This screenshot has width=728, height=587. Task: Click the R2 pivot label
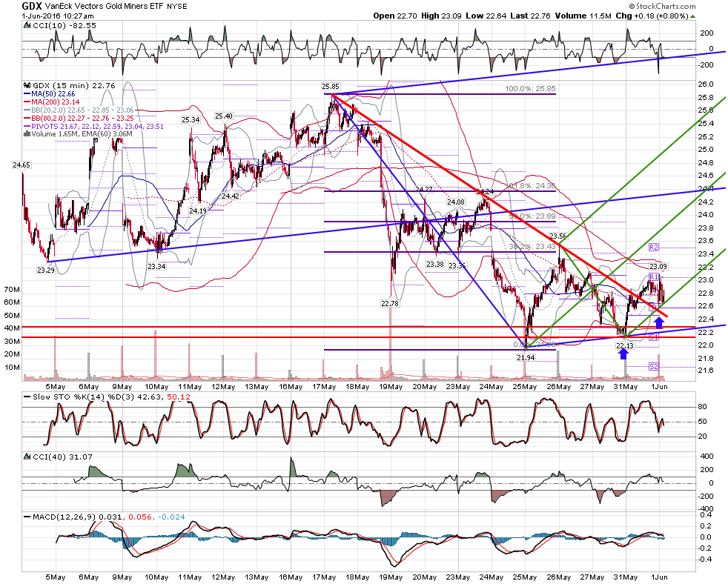pos(654,248)
